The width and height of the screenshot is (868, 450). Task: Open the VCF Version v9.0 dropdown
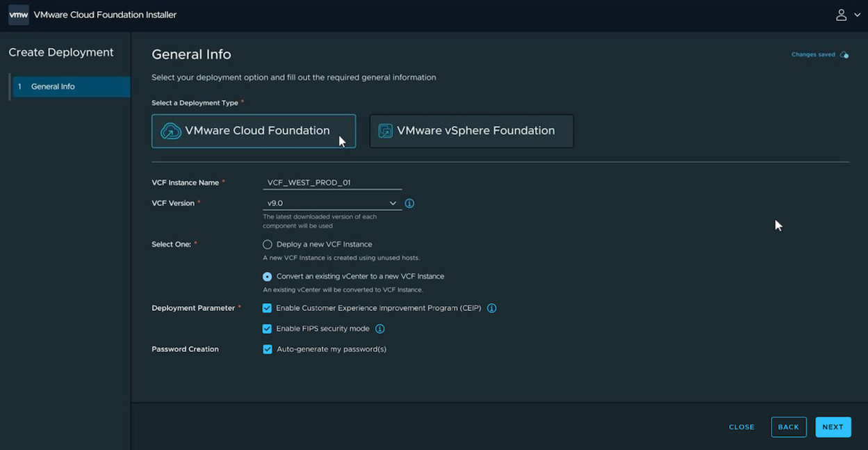click(x=332, y=203)
